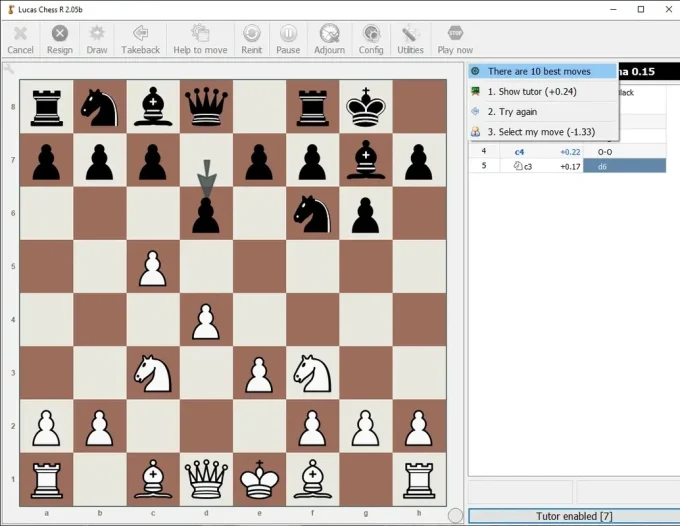Click the turn indicator circle below the board
This screenshot has height=526, width=680.
tap(455, 515)
